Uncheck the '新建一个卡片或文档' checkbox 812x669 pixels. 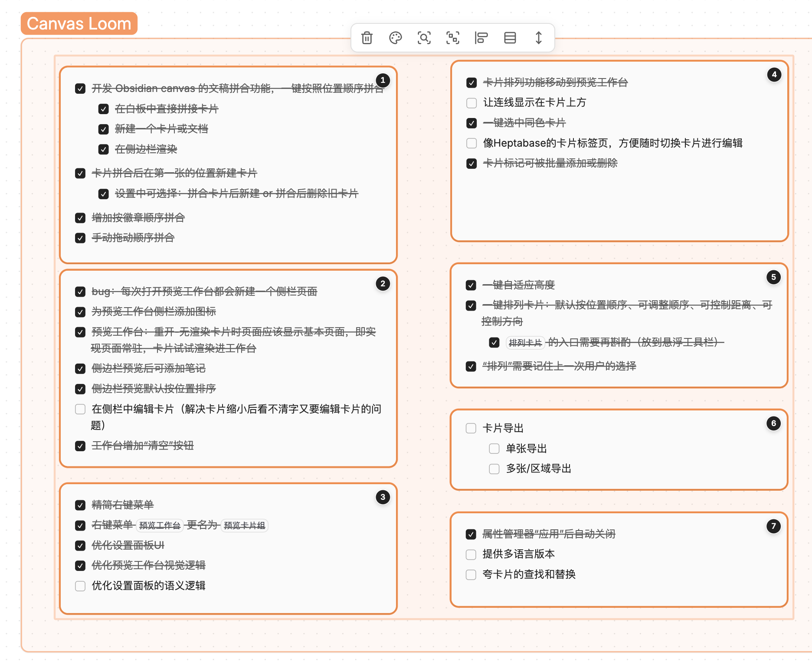point(103,129)
